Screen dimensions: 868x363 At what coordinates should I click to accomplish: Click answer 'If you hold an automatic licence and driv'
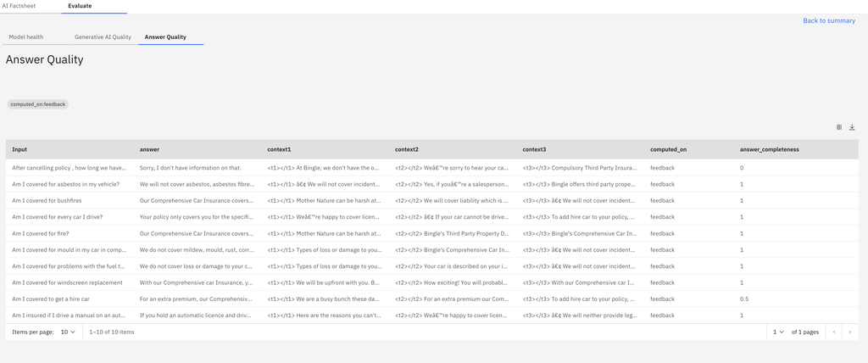[197, 316]
